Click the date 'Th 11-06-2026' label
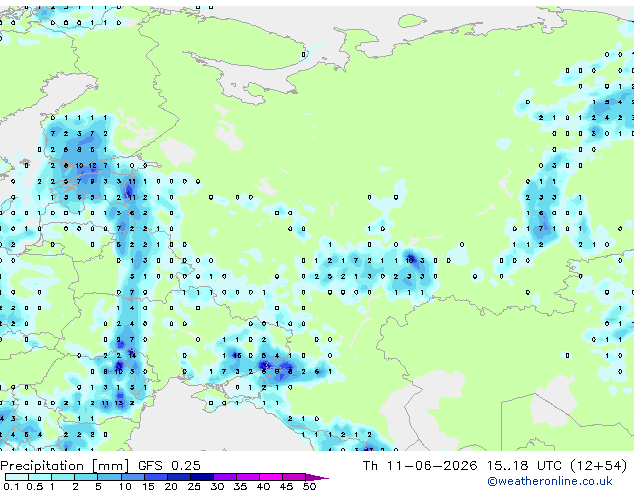This screenshot has width=634, height=490. pos(420,466)
